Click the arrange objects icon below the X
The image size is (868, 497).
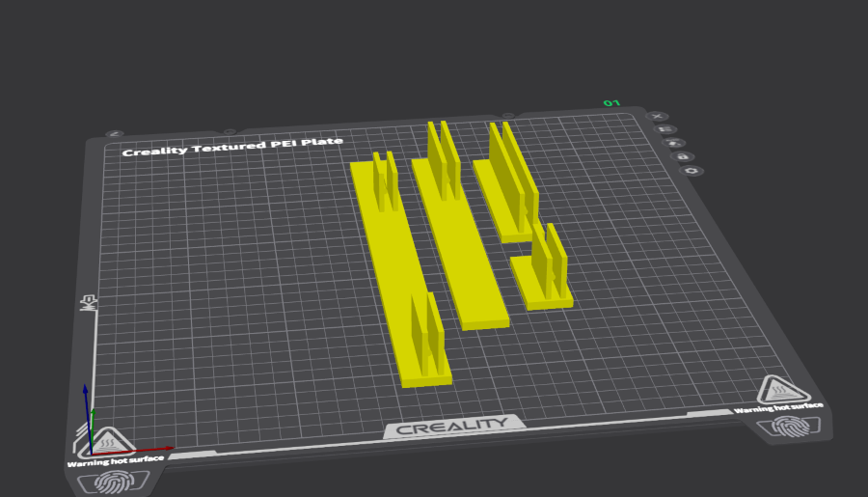point(665,129)
